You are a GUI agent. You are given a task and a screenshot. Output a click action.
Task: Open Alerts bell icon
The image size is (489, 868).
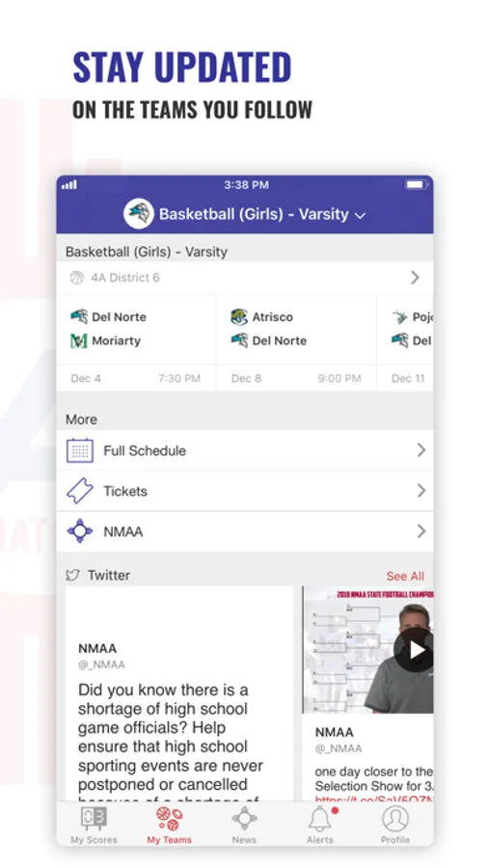coord(320,818)
